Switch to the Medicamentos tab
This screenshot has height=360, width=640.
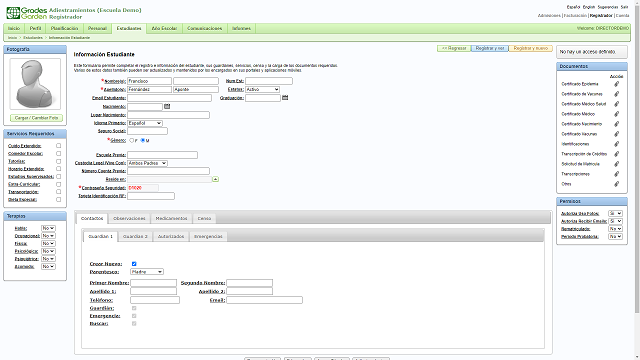click(171, 219)
